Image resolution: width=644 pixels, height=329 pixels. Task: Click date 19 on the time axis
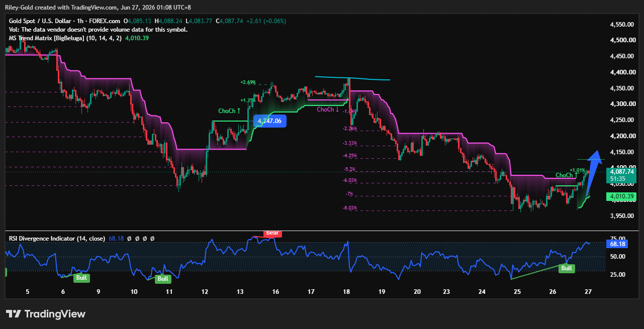382,292
